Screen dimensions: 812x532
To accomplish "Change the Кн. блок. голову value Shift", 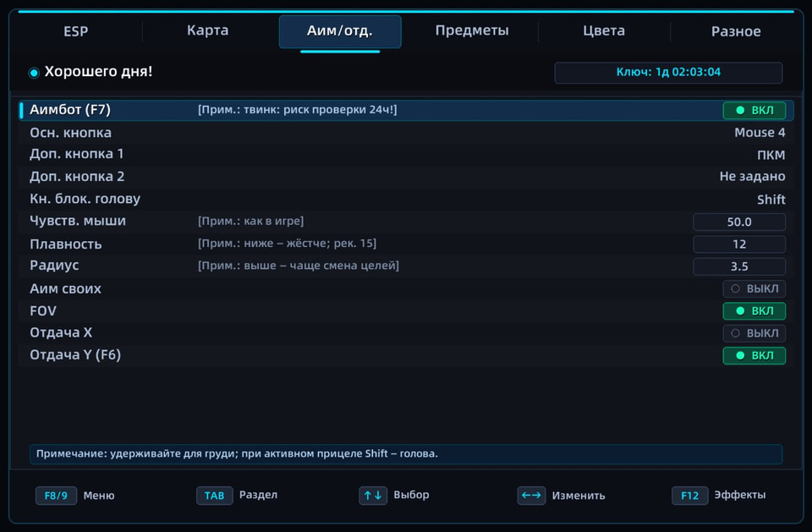I will tap(771, 200).
